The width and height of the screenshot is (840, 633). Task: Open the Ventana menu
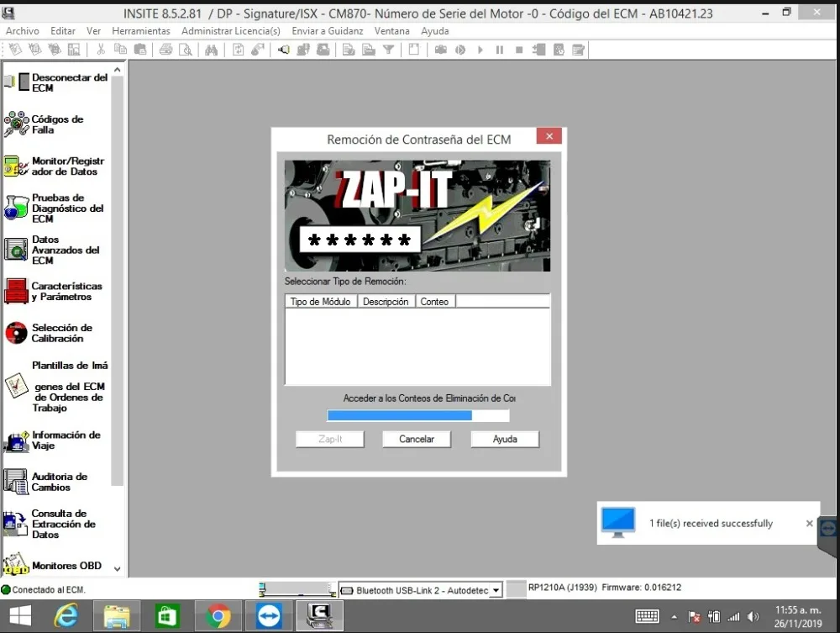click(x=391, y=31)
